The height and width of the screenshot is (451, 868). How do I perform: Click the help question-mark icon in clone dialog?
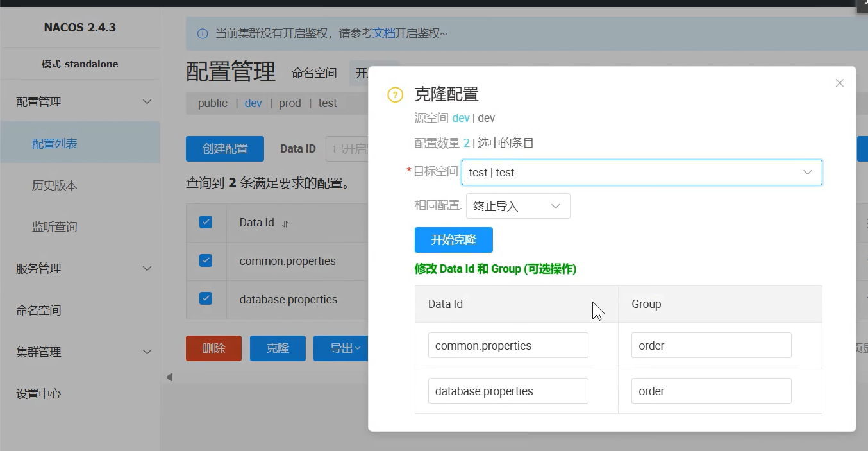pos(394,94)
